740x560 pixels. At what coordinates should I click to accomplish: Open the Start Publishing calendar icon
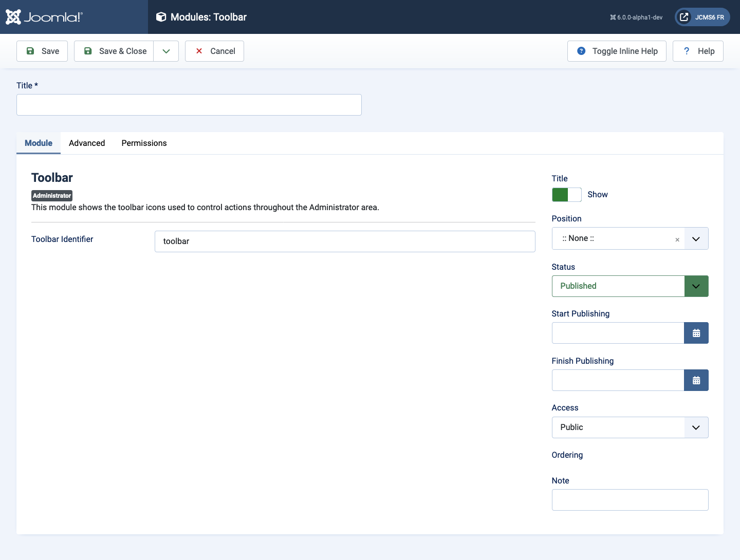pos(696,333)
